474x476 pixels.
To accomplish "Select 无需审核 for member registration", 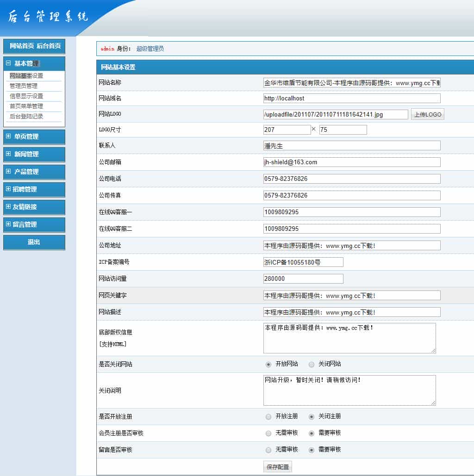I will (x=268, y=433).
